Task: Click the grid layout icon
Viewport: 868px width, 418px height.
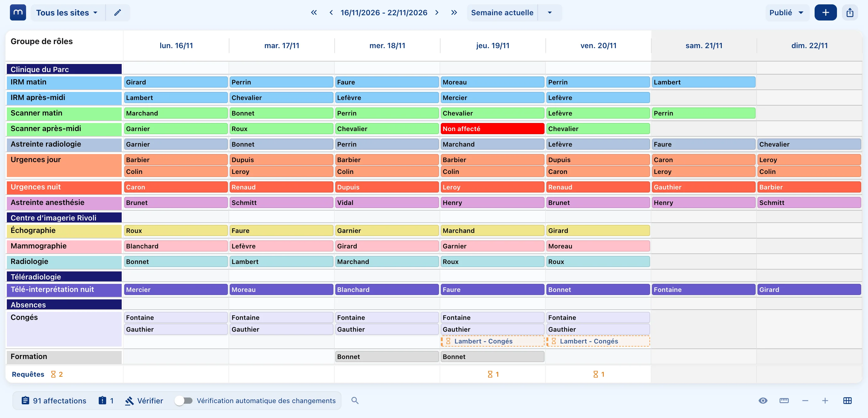Action: pyautogui.click(x=847, y=401)
